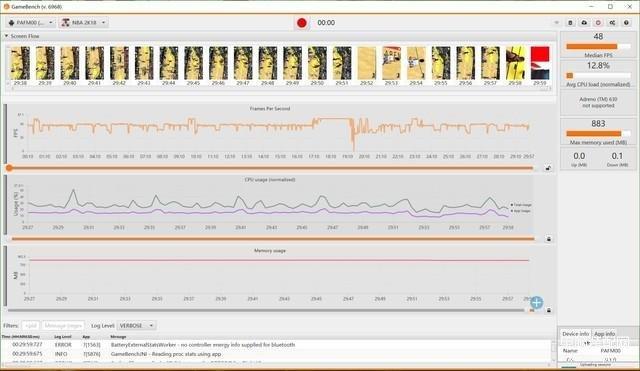Click the FPS timeline orange slider handle

9,168
